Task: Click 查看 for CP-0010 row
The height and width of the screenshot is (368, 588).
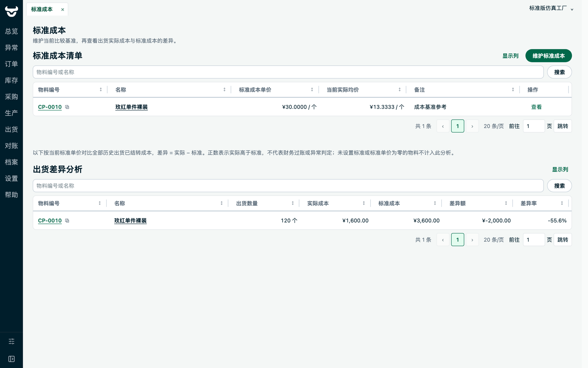Action: coord(536,107)
